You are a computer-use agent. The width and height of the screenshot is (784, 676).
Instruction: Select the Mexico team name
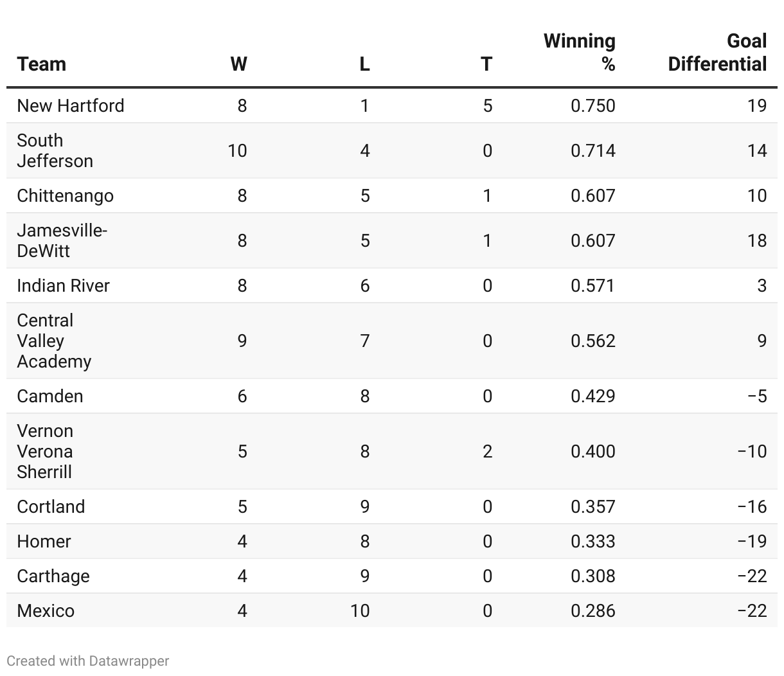point(46,610)
